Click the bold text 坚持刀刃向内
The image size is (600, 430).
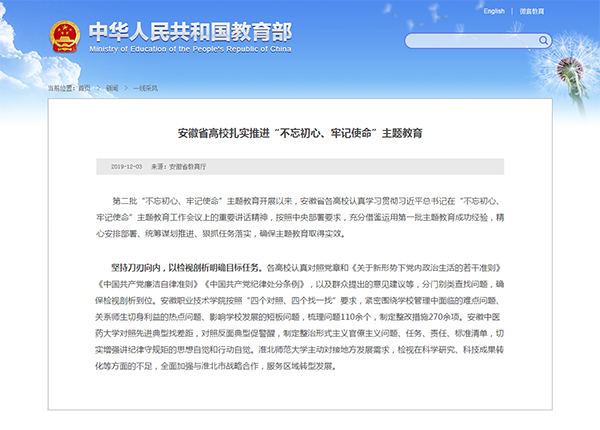coord(135,268)
